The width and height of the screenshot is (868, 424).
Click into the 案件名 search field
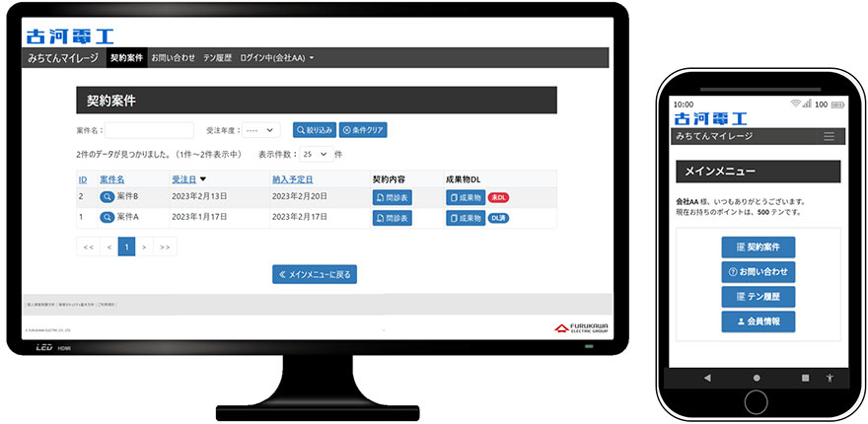[x=150, y=130]
